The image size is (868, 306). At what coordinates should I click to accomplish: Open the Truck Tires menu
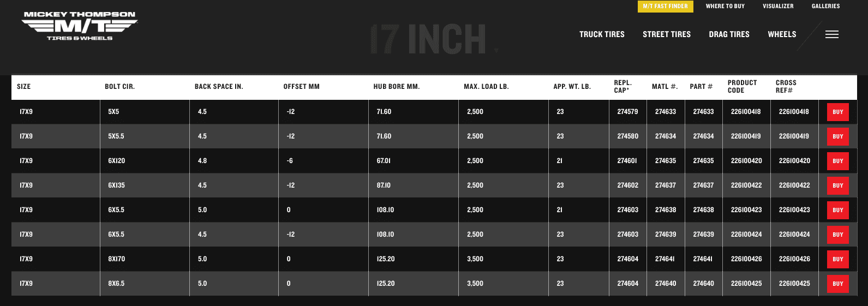(x=602, y=34)
